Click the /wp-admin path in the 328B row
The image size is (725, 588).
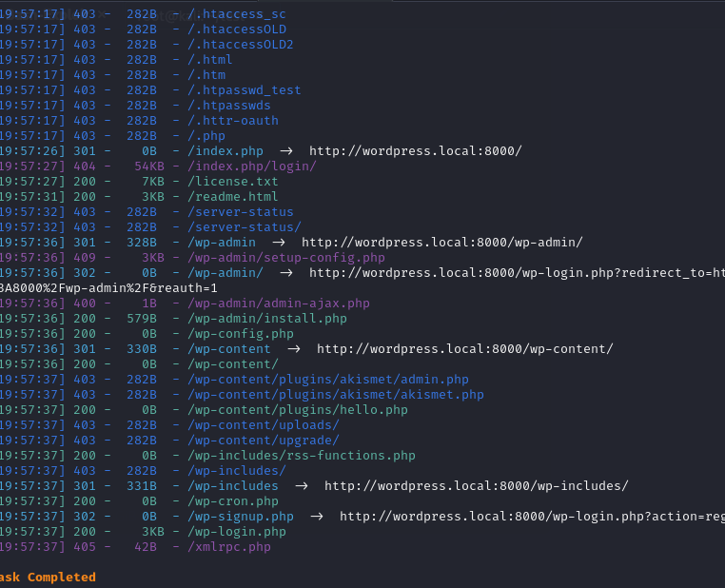point(222,243)
